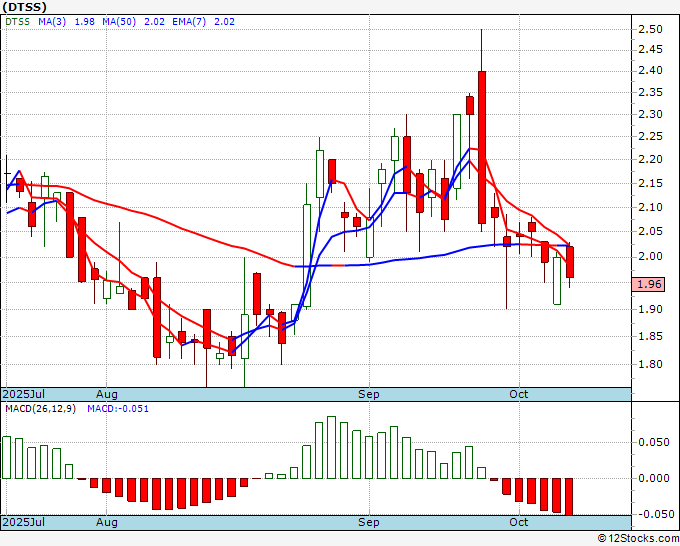The image size is (680, 546).
Task: Click Oct on the price chart date axis
Action: pyautogui.click(x=519, y=394)
